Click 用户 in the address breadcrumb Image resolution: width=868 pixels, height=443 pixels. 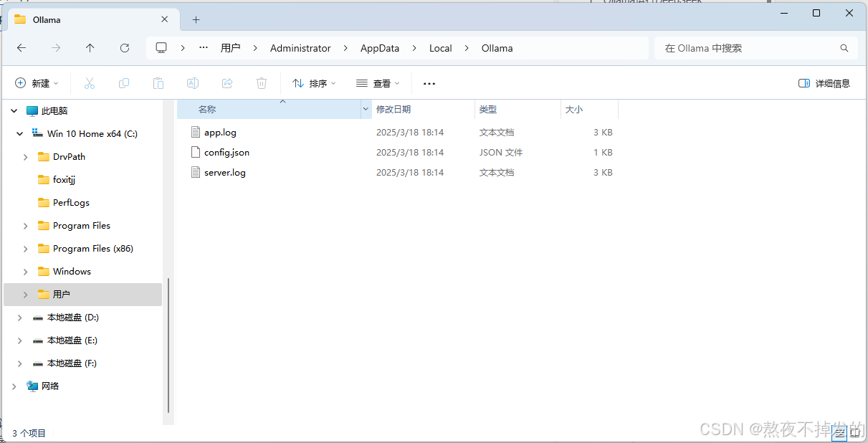230,48
